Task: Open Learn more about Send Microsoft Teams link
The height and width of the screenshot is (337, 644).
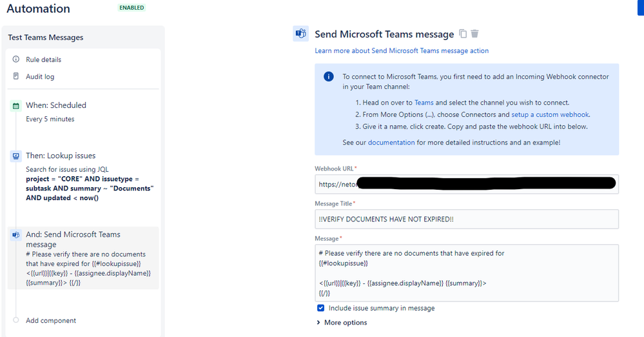Action: pyautogui.click(x=402, y=50)
